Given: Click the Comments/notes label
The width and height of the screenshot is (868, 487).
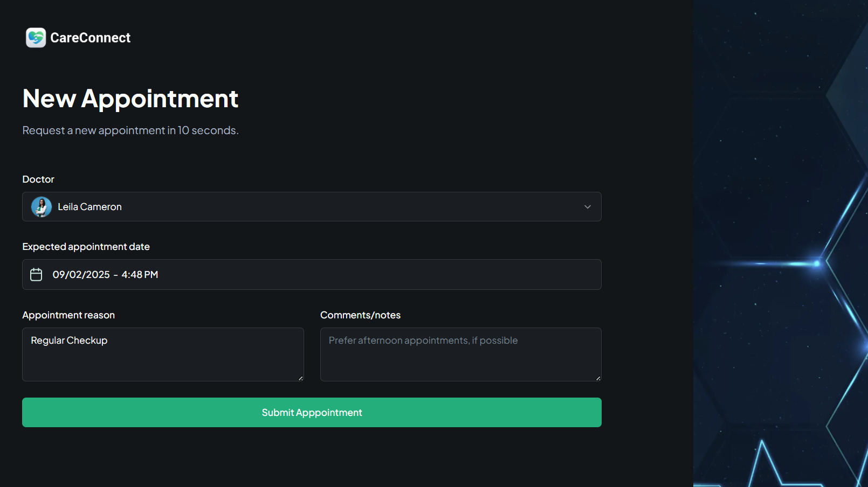Looking at the screenshot, I should [360, 315].
